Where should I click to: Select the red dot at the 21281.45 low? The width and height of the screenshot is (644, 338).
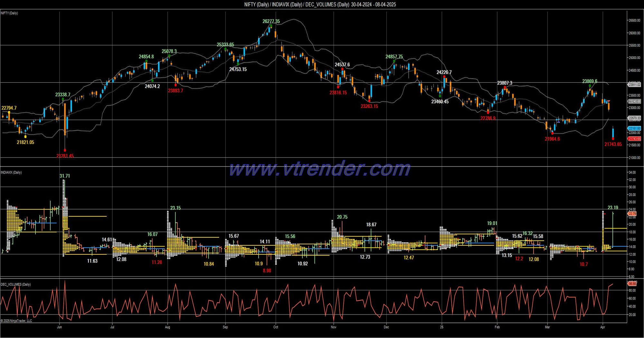(65, 150)
